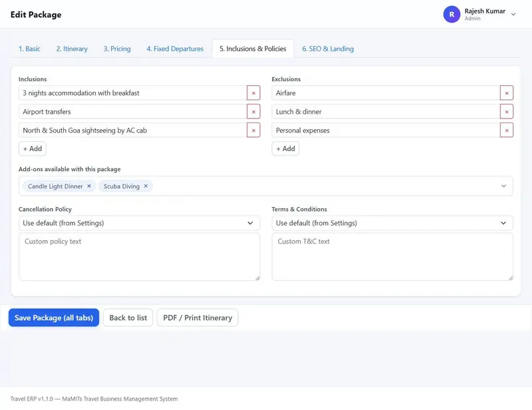Screen dimensions: 532x410
Task: Remove the '3 nights accommodation with breakfast' inclusion
Action: point(253,93)
